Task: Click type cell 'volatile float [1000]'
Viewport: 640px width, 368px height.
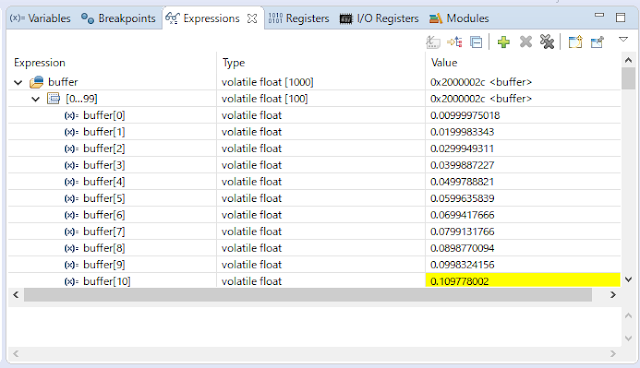Action: point(267,82)
